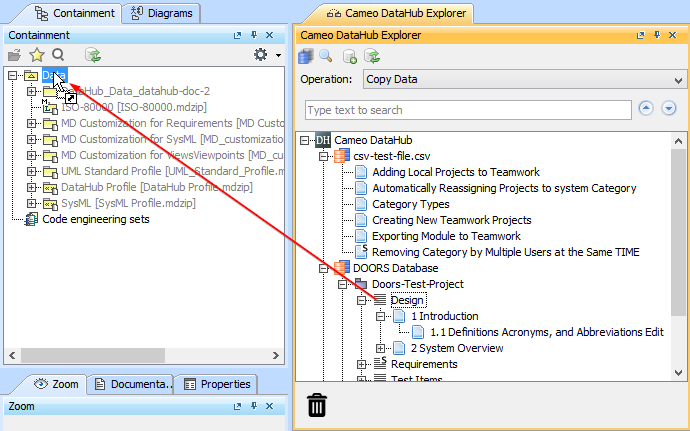The image size is (690, 431).
Task: Pin the Cameo DataHub Explorer panel
Action: [657, 35]
